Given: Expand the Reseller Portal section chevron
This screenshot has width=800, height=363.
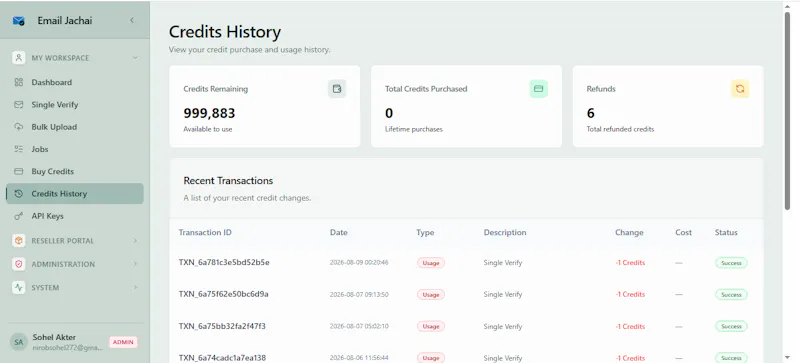Looking at the screenshot, I should 135,240.
